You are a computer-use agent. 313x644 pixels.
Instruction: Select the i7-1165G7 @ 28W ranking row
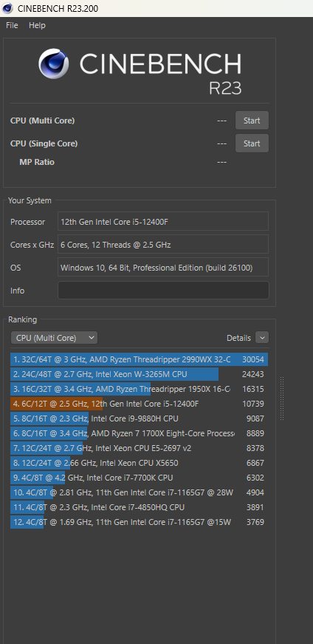point(139,492)
